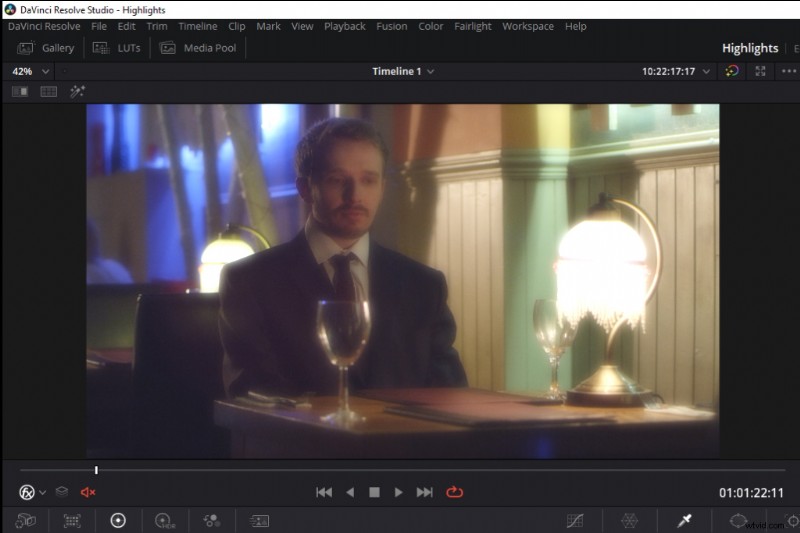Click the record timecode 01:01:22:11
Image resolution: width=800 pixels, height=533 pixels.
pyautogui.click(x=751, y=493)
